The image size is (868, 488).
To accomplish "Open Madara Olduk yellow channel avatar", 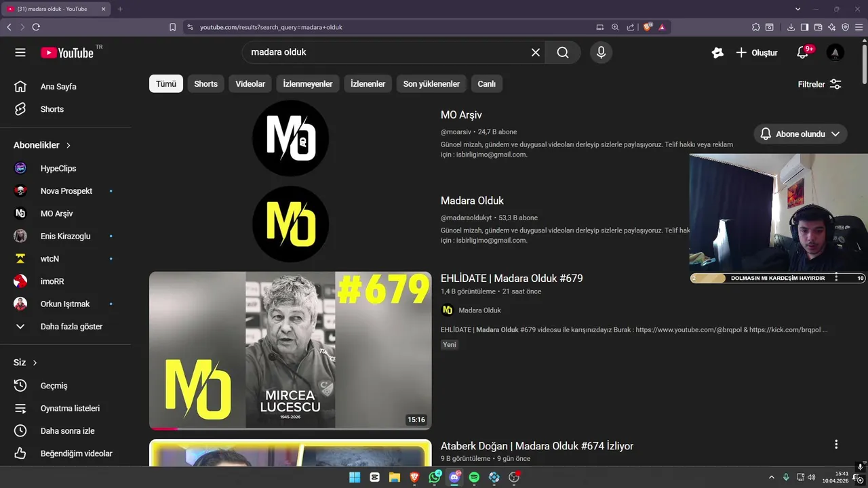I will pos(290,224).
